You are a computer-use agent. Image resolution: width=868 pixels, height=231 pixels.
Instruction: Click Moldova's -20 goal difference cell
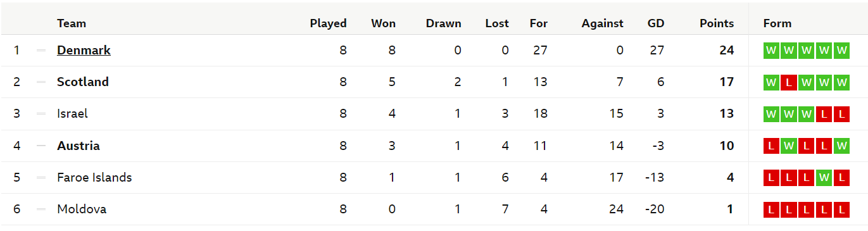(654, 209)
